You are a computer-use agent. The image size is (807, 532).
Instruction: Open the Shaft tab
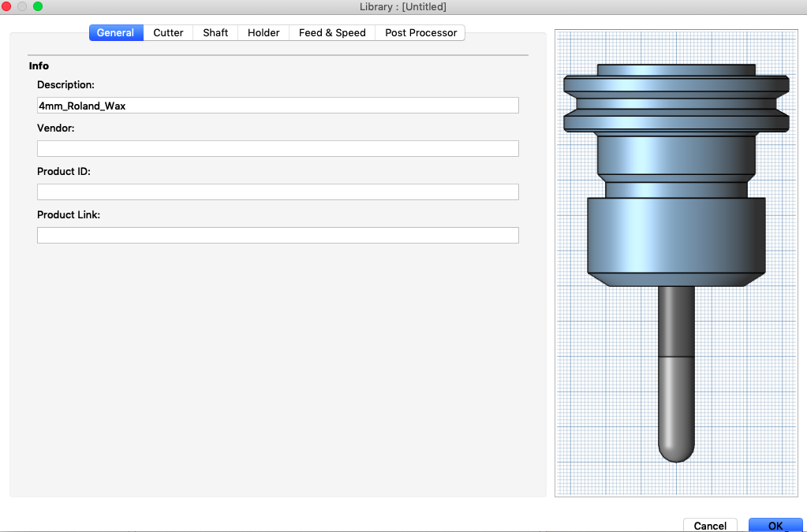tap(215, 32)
